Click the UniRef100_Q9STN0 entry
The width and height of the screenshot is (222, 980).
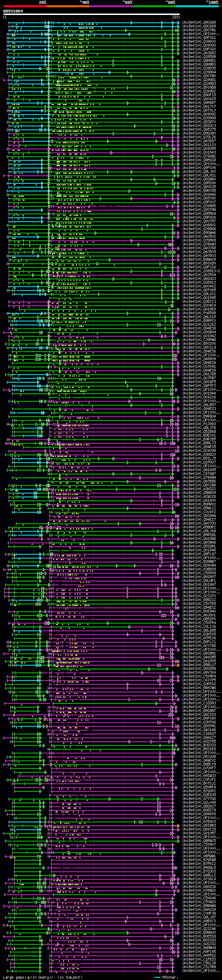tap(199, 76)
